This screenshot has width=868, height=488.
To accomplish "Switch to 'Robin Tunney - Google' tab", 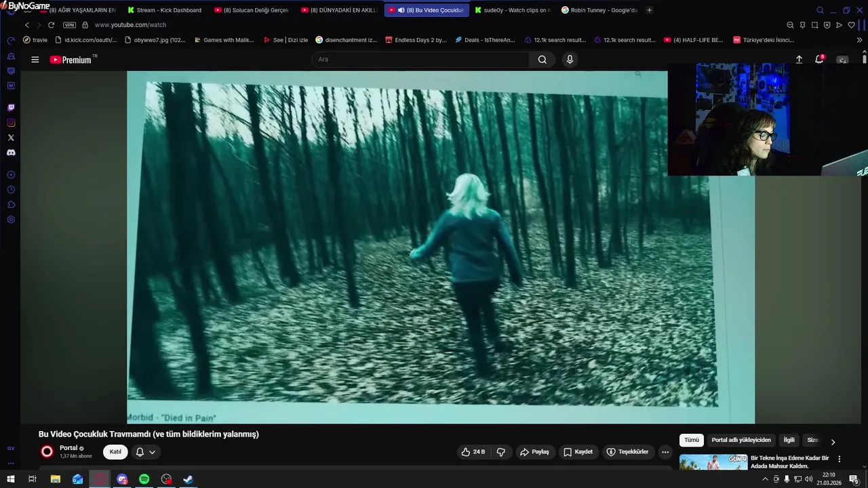I will 599,10.
